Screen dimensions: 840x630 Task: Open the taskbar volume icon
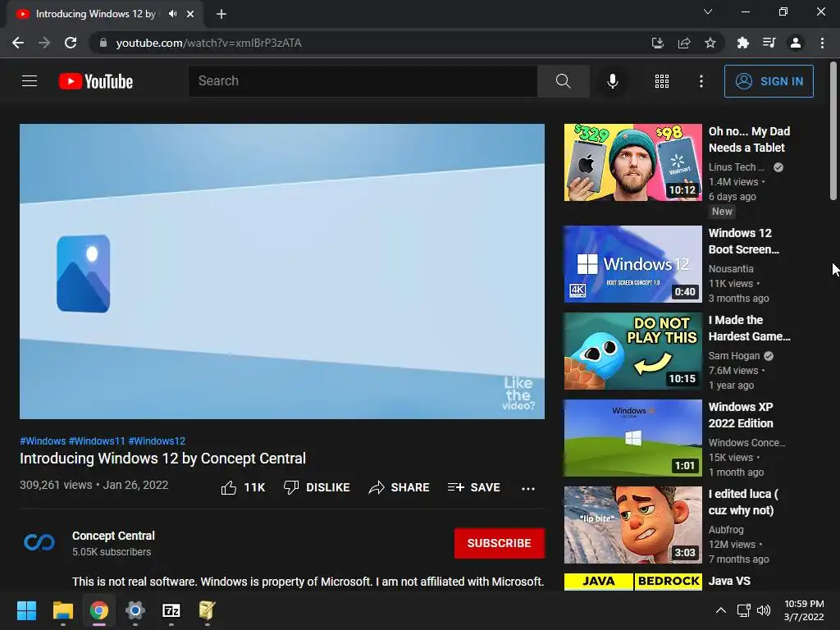[x=764, y=610]
